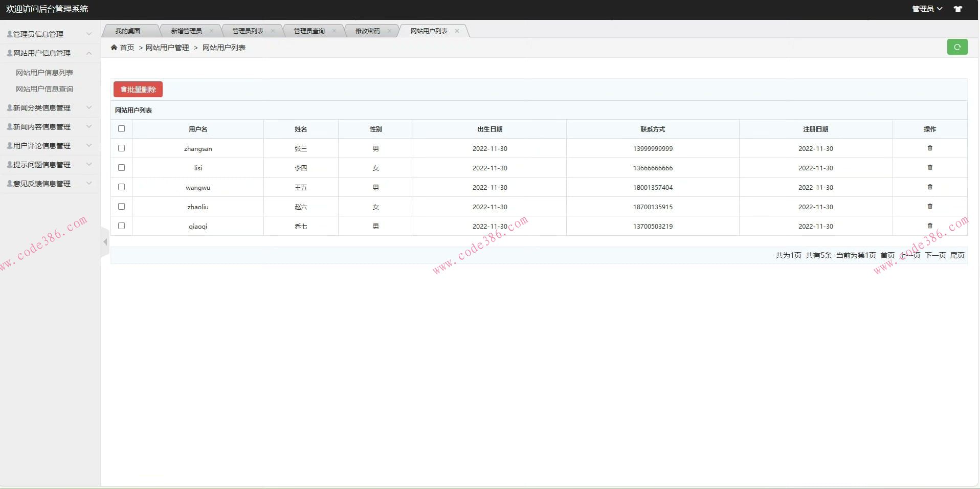Open 网站用户信息查询 in the sidebar
Viewport: 980px width, 489px height.
44,89
